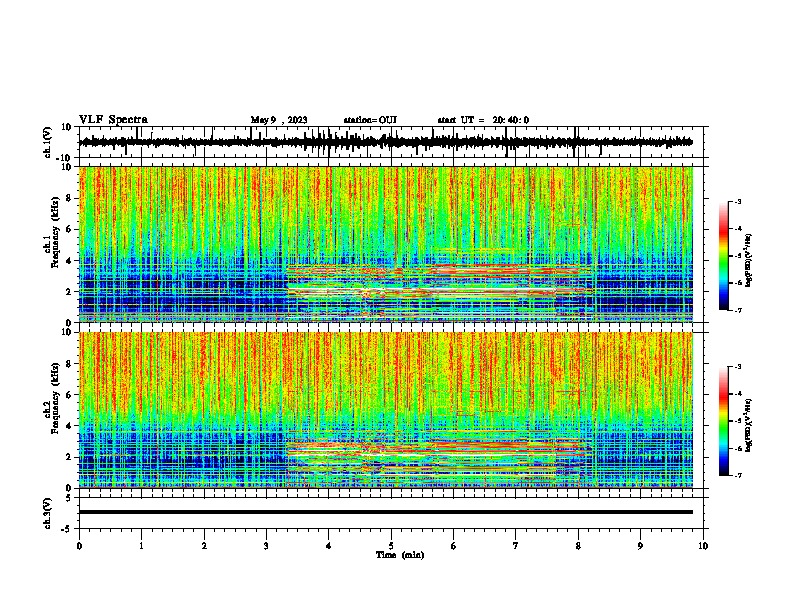Click time axis tick label "5"
Viewport: 792px width, 612px height.
[391, 546]
